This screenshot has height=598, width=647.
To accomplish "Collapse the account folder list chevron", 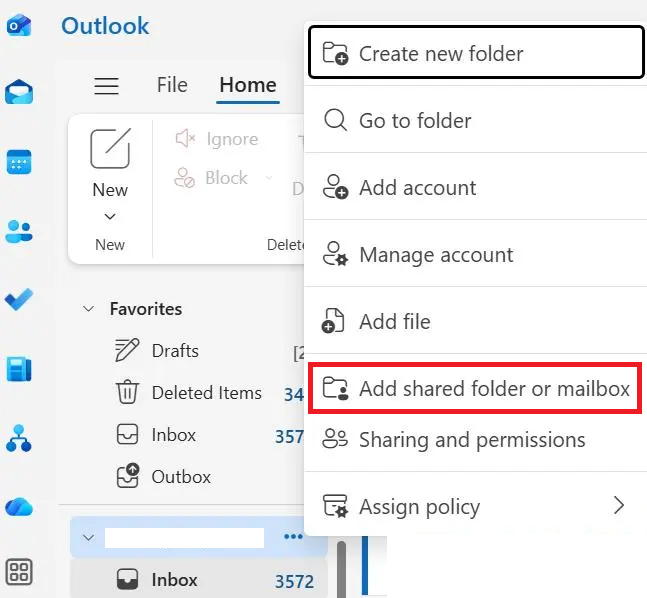I will click(89, 537).
